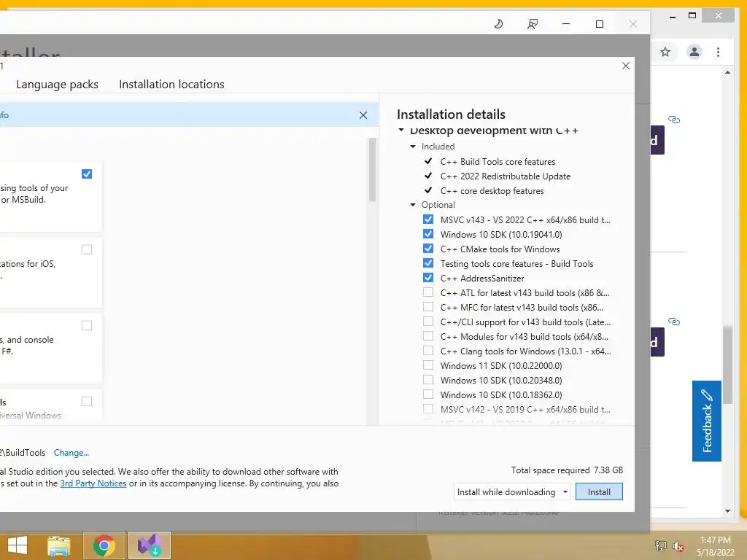Open Feedback tab on webpage
Viewport: 747px width, 560px height.
coord(706,421)
